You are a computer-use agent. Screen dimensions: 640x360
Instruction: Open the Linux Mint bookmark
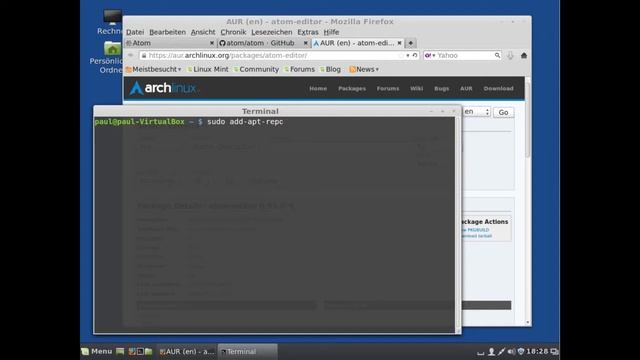(x=208, y=69)
